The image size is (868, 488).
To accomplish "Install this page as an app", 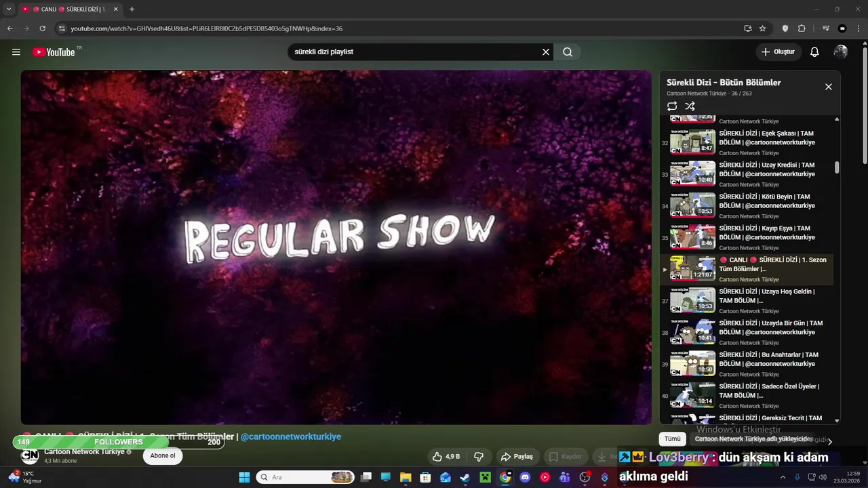I will pyautogui.click(x=748, y=28).
